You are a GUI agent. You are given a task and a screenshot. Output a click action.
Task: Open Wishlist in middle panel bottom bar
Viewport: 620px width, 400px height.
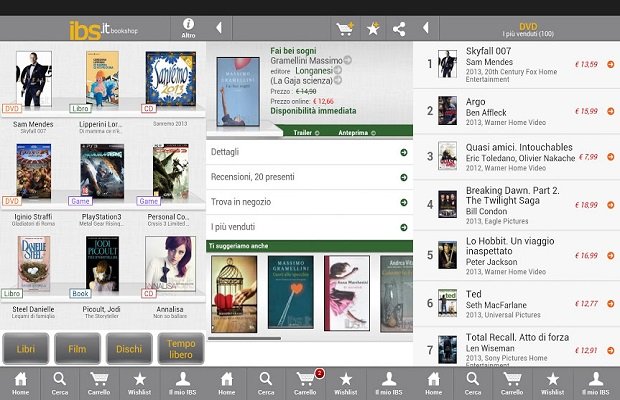pyautogui.click(x=346, y=383)
